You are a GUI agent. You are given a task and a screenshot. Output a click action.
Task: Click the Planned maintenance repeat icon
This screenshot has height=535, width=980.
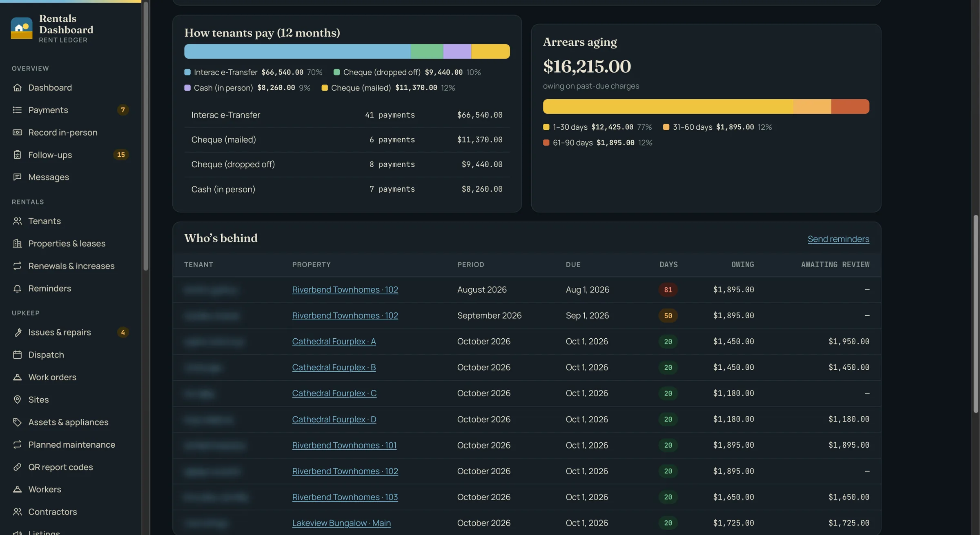(17, 444)
